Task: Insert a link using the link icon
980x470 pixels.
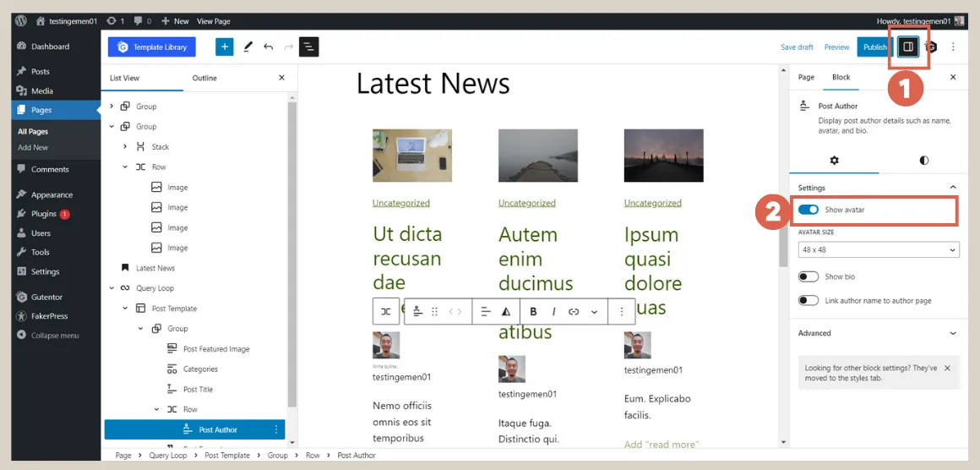Action: (x=574, y=312)
